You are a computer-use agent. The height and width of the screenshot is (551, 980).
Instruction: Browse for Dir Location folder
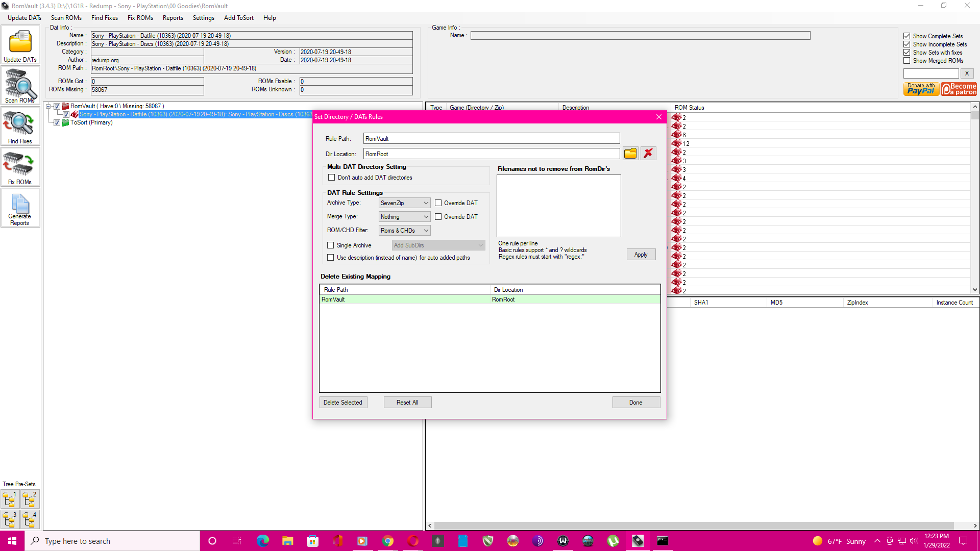coord(630,154)
